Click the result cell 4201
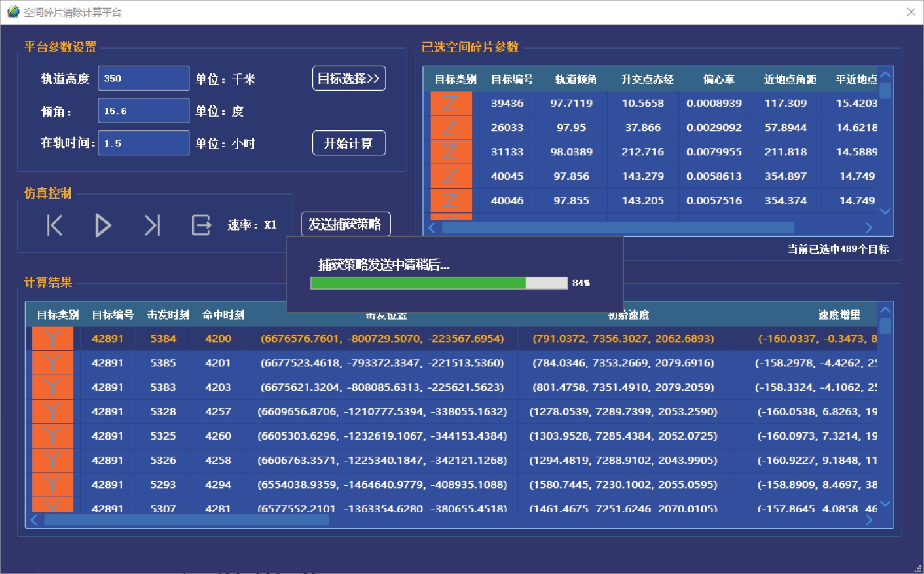The image size is (924, 574). pyautogui.click(x=218, y=363)
